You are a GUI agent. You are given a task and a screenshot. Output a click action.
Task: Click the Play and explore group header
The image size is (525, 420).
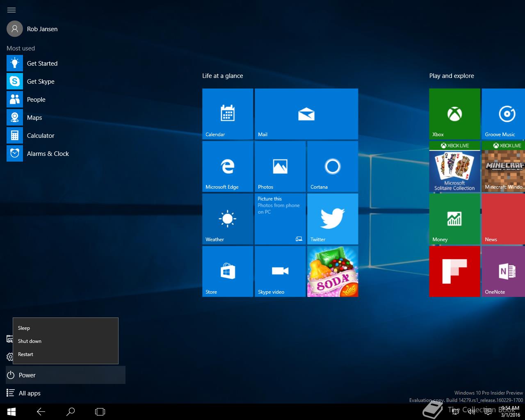click(x=452, y=76)
